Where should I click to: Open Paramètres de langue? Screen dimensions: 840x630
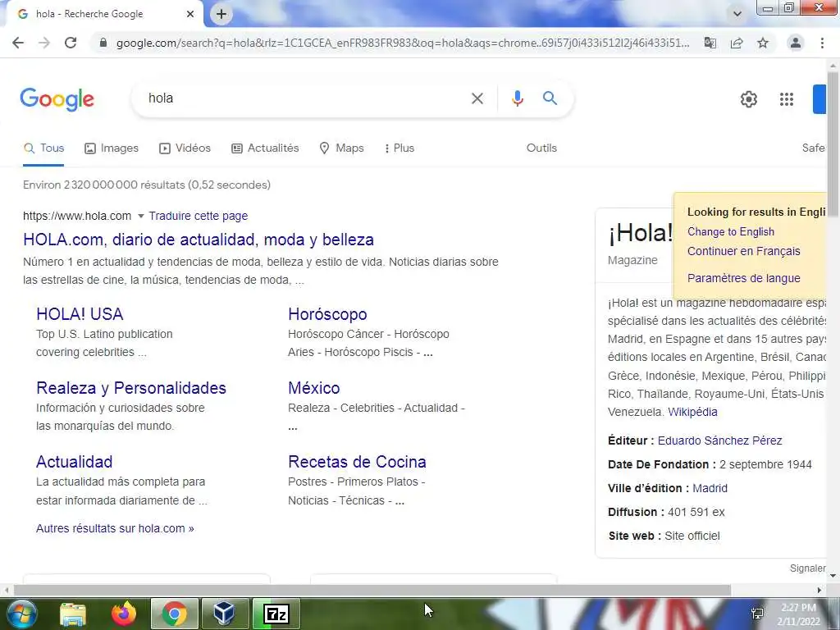[743, 278]
